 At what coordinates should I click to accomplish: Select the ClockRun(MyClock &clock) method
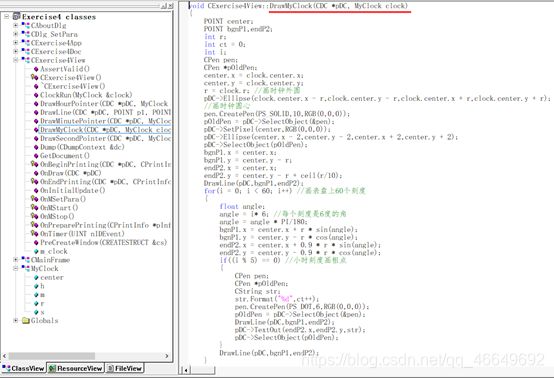[86, 95]
